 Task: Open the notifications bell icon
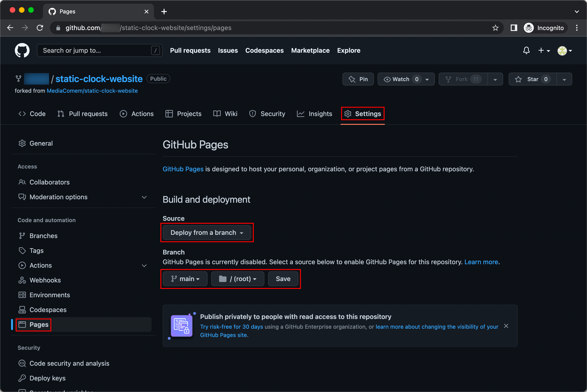(x=526, y=50)
